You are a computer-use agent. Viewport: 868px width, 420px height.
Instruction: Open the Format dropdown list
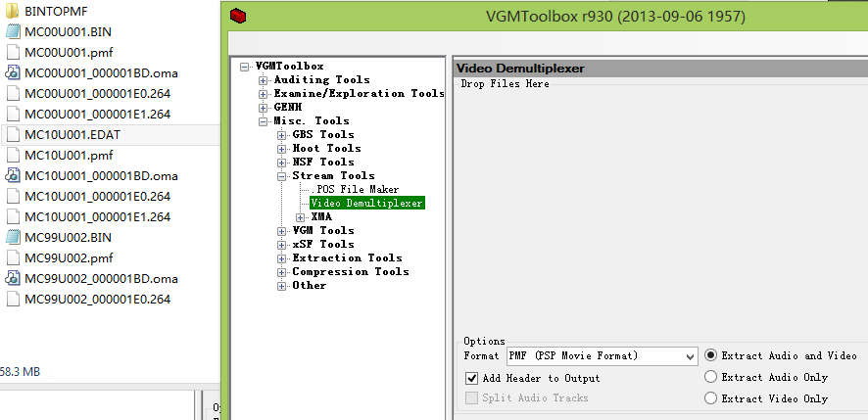pos(689,356)
